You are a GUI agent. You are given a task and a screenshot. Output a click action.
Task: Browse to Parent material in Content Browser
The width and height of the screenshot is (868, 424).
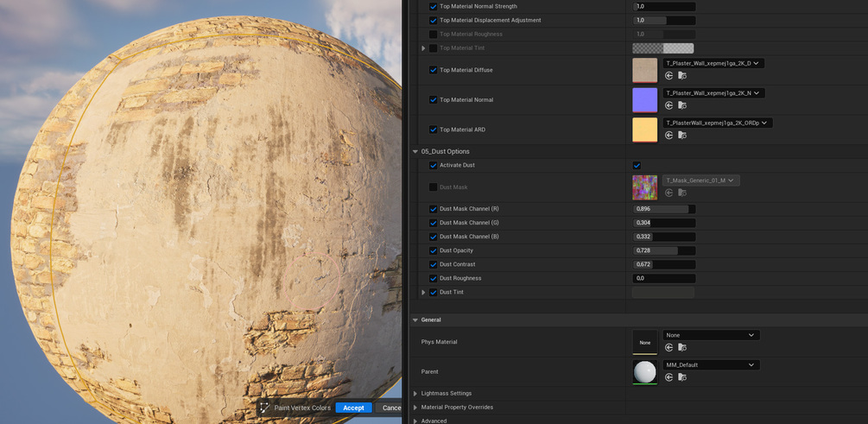pos(682,377)
